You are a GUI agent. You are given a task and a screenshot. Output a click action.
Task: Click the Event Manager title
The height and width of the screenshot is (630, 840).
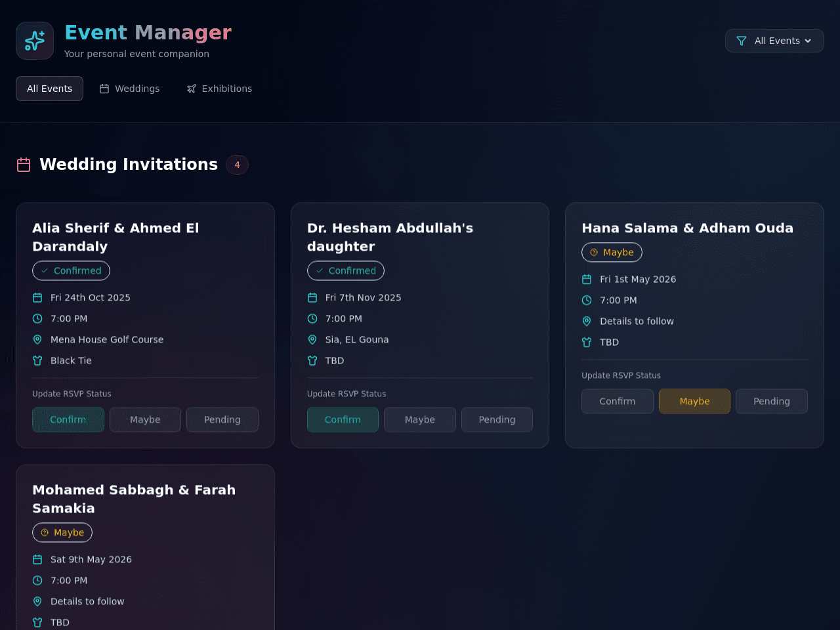click(x=148, y=32)
